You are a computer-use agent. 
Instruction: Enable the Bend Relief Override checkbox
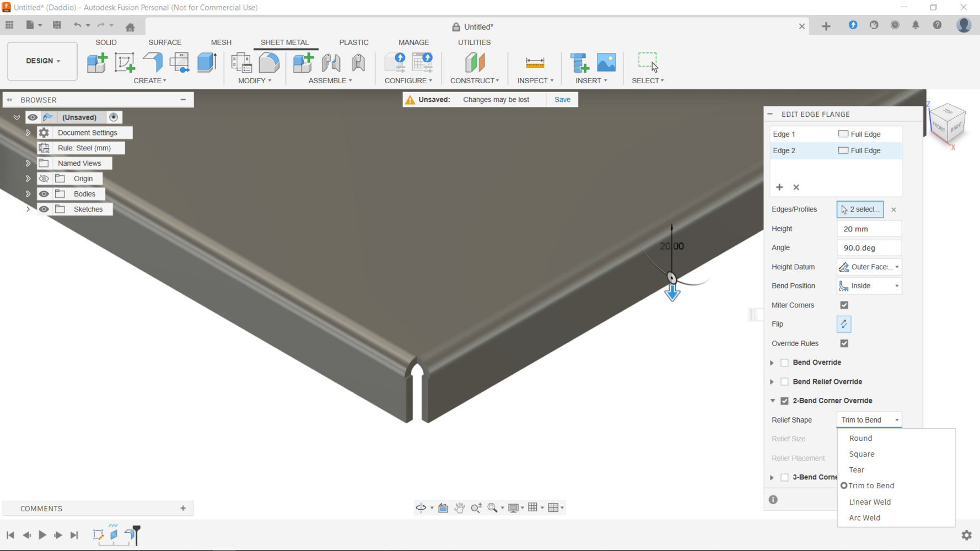pyautogui.click(x=784, y=382)
